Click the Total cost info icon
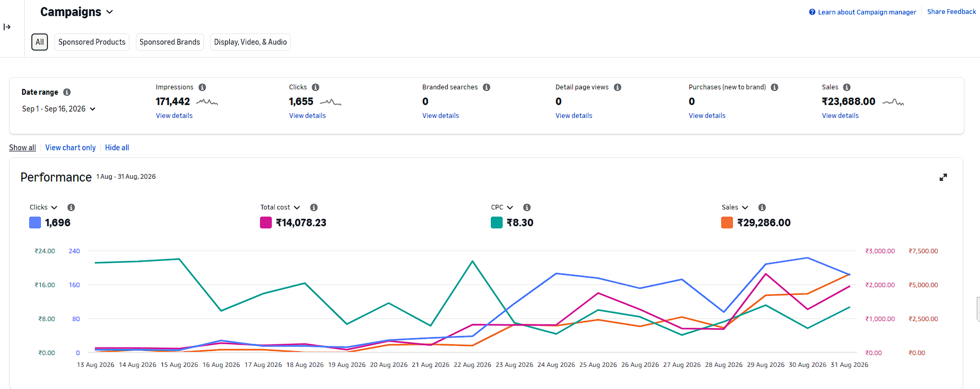The width and height of the screenshot is (980, 389). 314,207
